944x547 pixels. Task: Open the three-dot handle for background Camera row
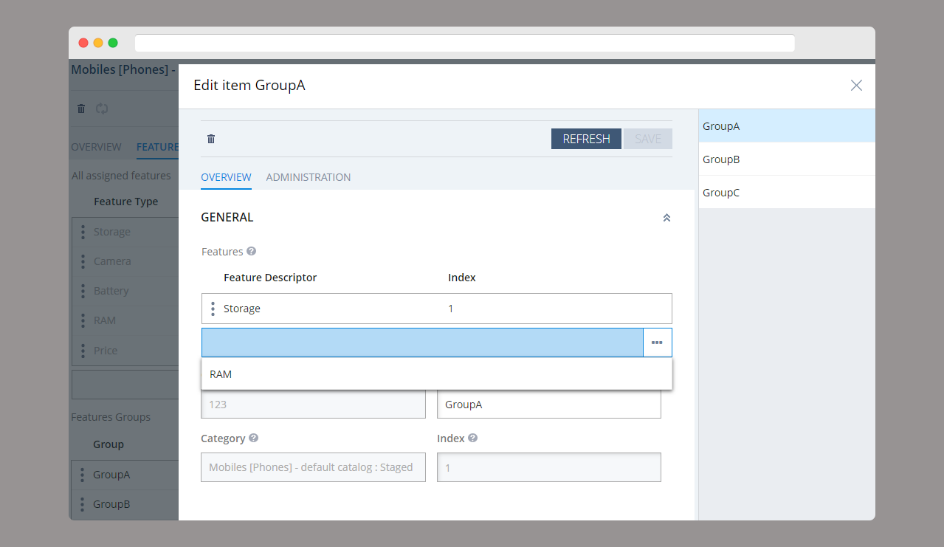click(83, 261)
